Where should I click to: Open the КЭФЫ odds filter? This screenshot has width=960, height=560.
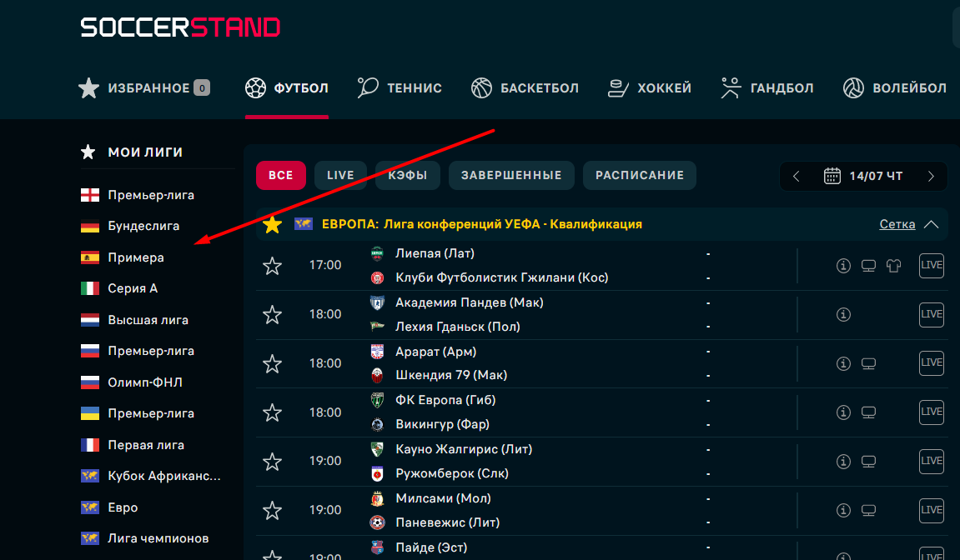click(408, 176)
